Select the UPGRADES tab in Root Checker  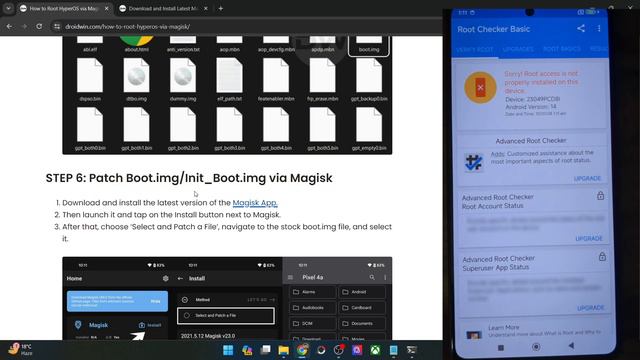point(518,49)
